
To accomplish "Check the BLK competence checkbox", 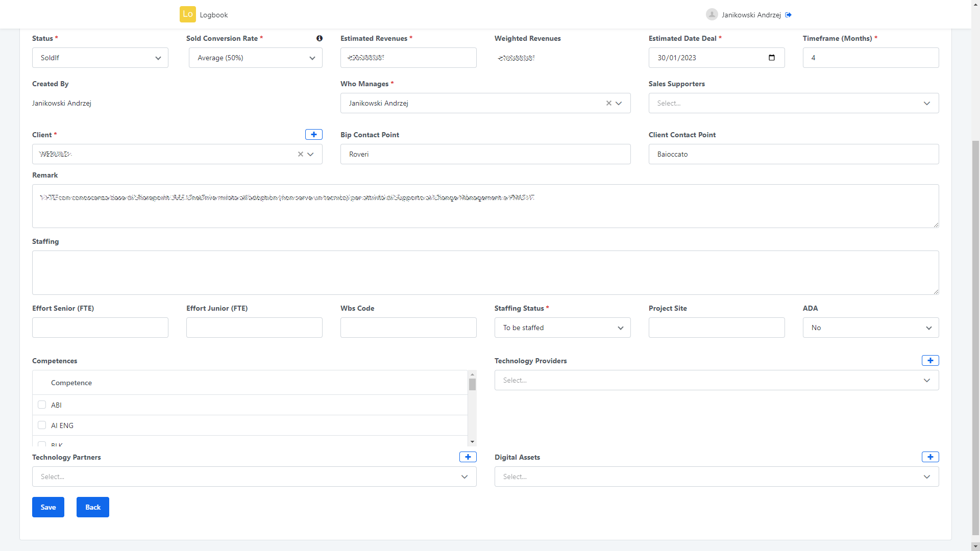I will 42,444.
